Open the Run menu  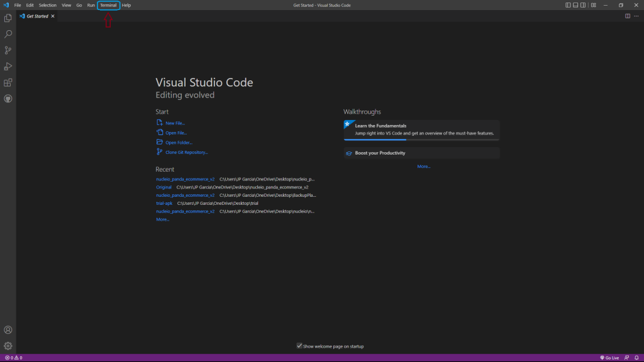[91, 5]
